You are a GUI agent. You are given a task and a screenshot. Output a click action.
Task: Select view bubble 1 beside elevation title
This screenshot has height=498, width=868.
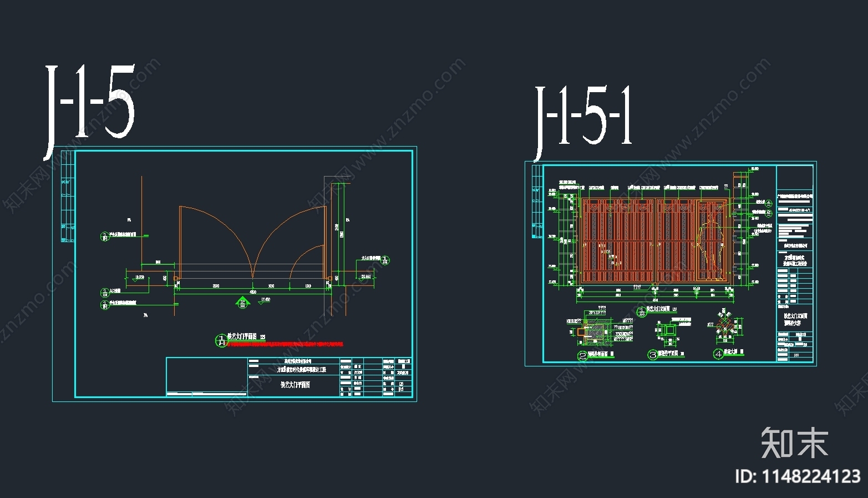click(642, 311)
